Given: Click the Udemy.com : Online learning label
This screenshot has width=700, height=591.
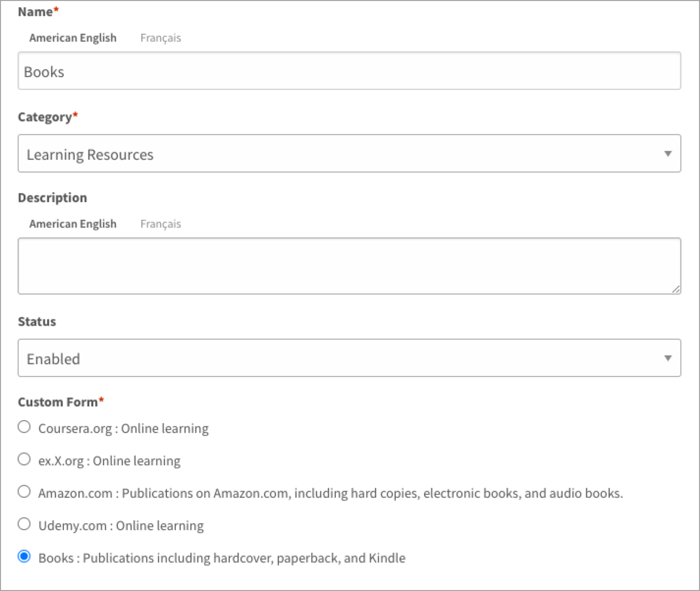Looking at the screenshot, I should 121,526.
